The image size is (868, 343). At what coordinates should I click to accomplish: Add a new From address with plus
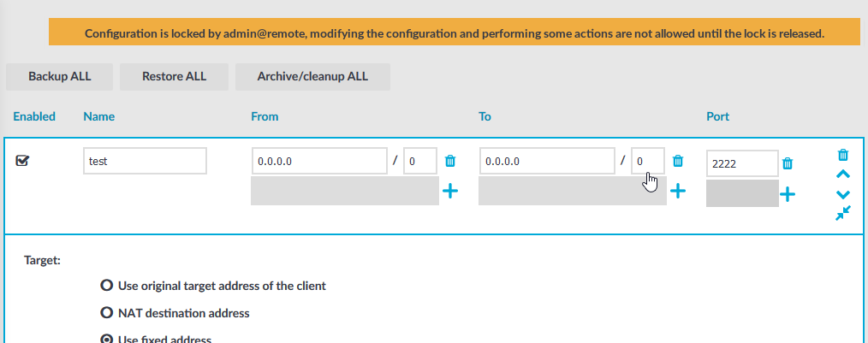click(x=450, y=192)
